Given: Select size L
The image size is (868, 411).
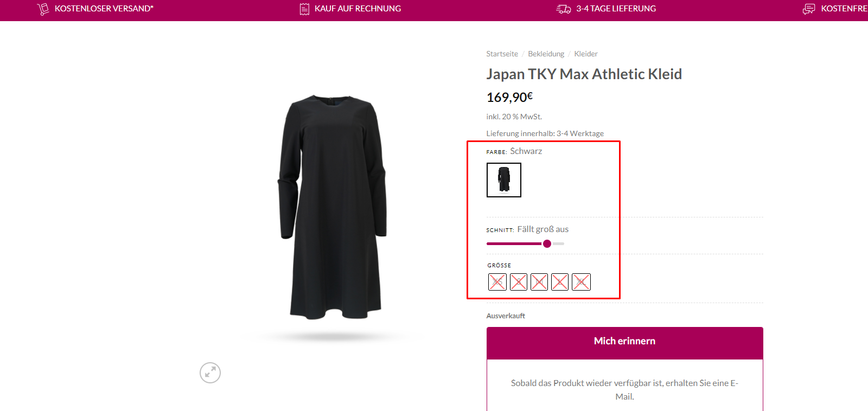Looking at the screenshot, I should click(x=560, y=282).
